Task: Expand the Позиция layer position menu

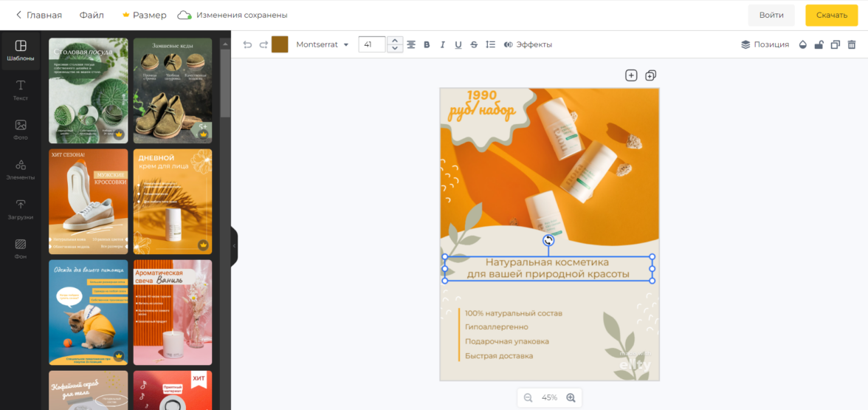Action: (x=765, y=45)
